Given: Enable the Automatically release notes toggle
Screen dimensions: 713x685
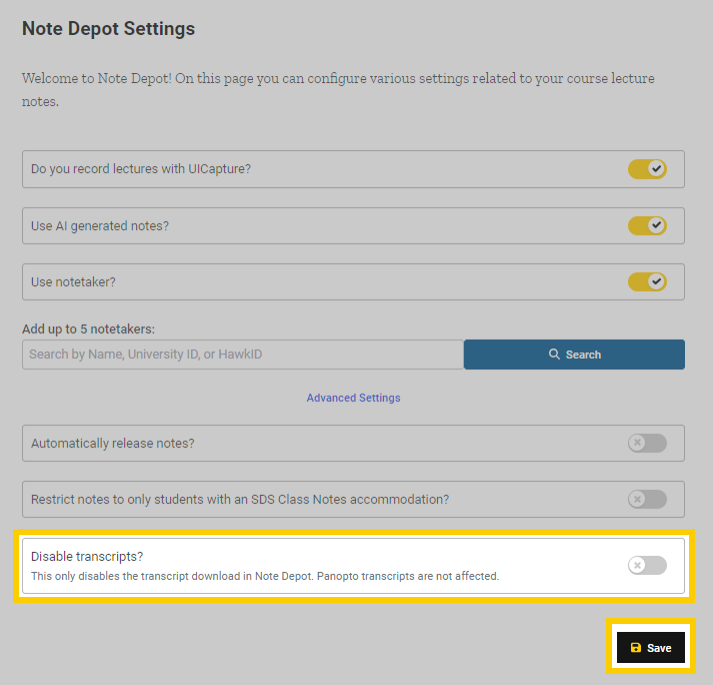Looking at the screenshot, I should 647,443.
